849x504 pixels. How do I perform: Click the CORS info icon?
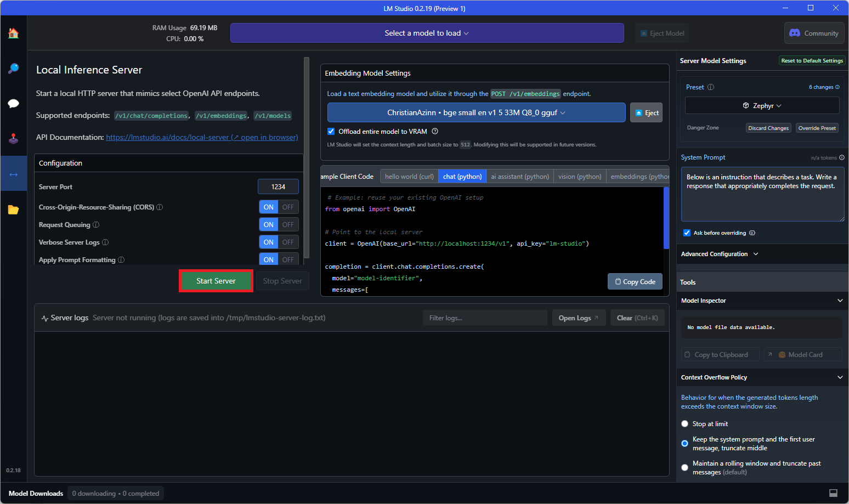point(160,207)
